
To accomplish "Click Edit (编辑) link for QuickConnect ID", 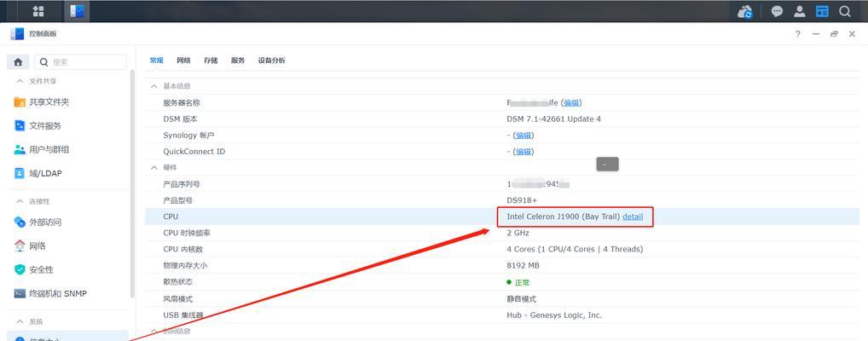I will [524, 152].
